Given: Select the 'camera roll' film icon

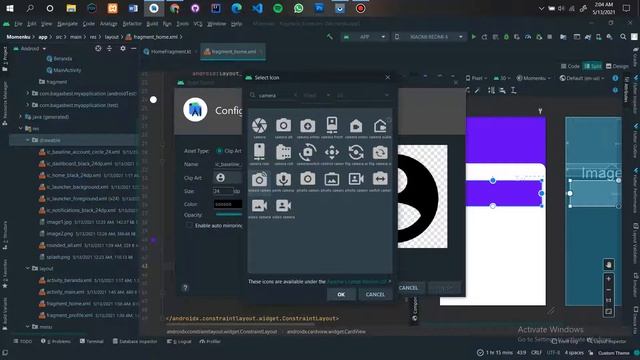Looking at the screenshot, I should (x=283, y=152).
